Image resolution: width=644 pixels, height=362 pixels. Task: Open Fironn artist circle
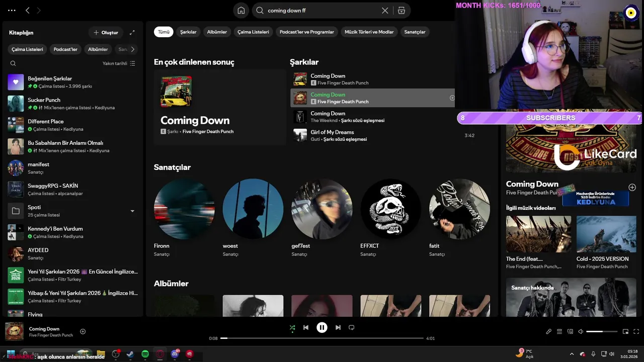point(184,209)
